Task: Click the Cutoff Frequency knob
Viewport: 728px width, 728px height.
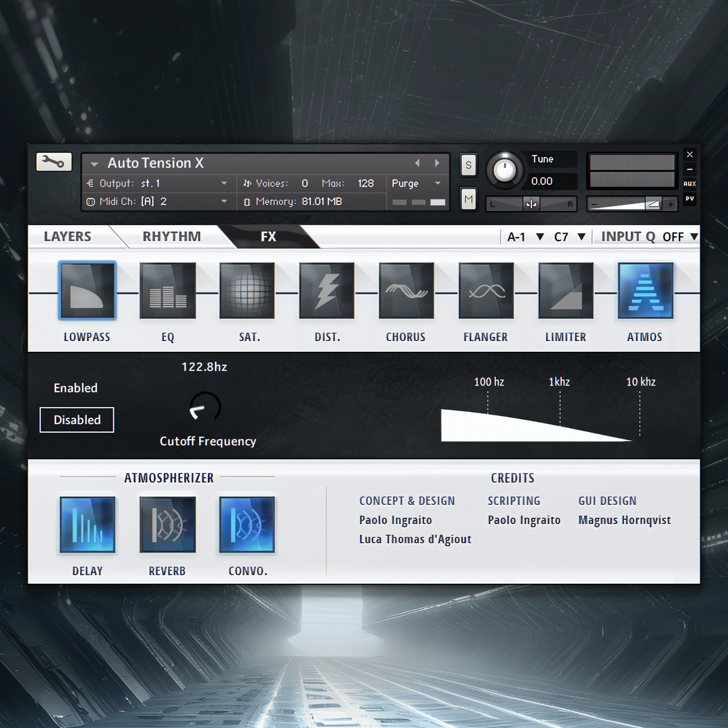Action: coord(205,406)
